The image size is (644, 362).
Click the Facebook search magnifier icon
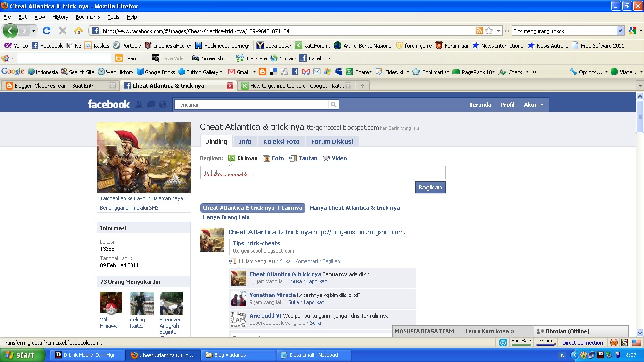point(334,105)
